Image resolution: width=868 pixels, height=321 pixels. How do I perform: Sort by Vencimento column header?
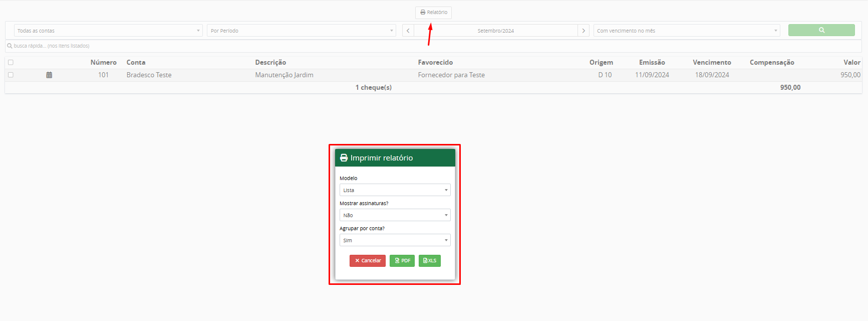(x=712, y=63)
